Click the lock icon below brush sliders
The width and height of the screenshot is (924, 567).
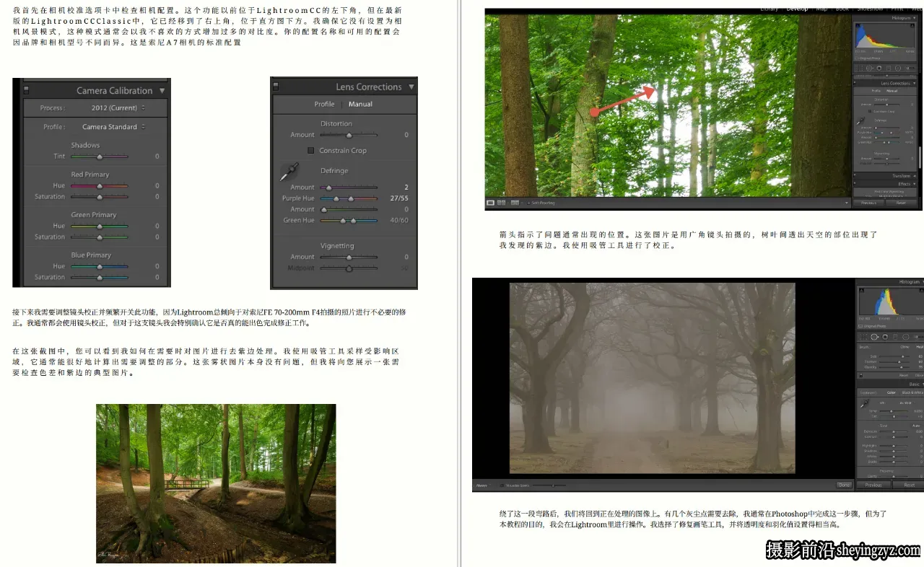click(x=861, y=375)
